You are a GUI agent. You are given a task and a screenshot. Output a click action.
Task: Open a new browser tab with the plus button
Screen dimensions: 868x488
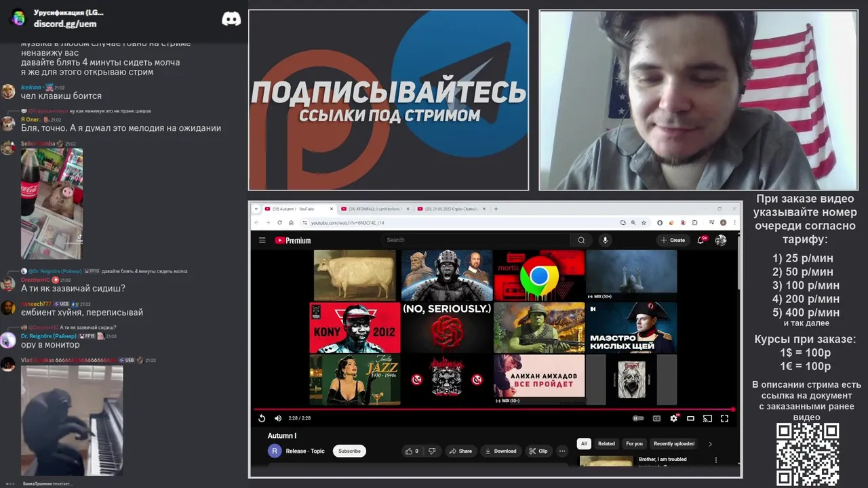click(496, 209)
